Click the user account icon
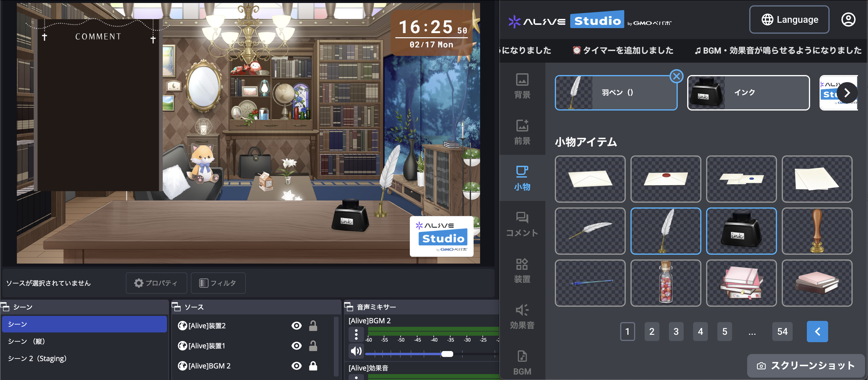The height and width of the screenshot is (380, 868). coord(848,20)
